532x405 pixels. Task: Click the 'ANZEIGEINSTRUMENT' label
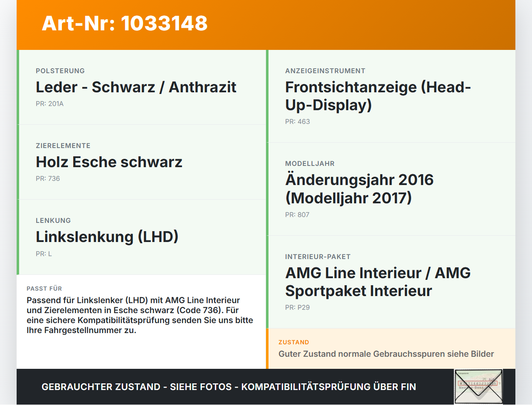[325, 71]
